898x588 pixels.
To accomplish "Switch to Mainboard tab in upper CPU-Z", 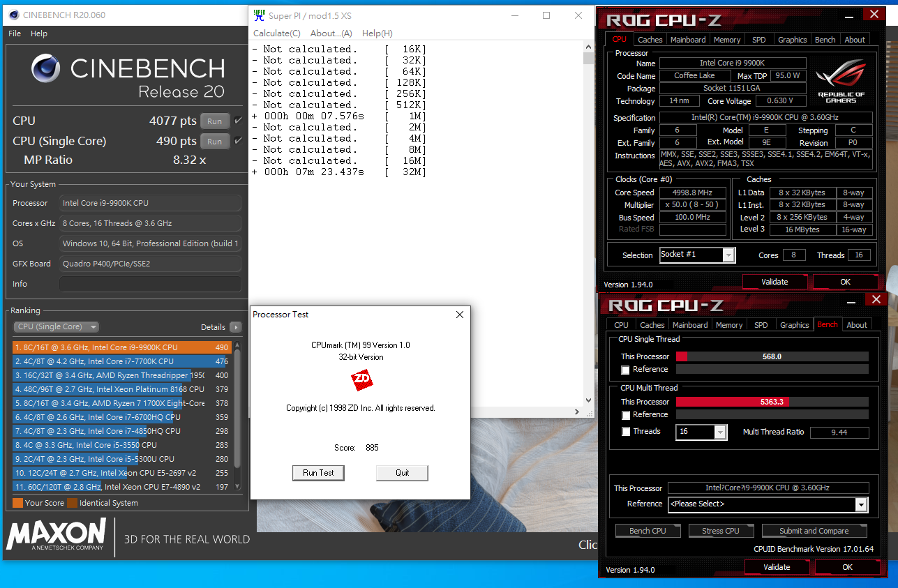I will (x=688, y=40).
